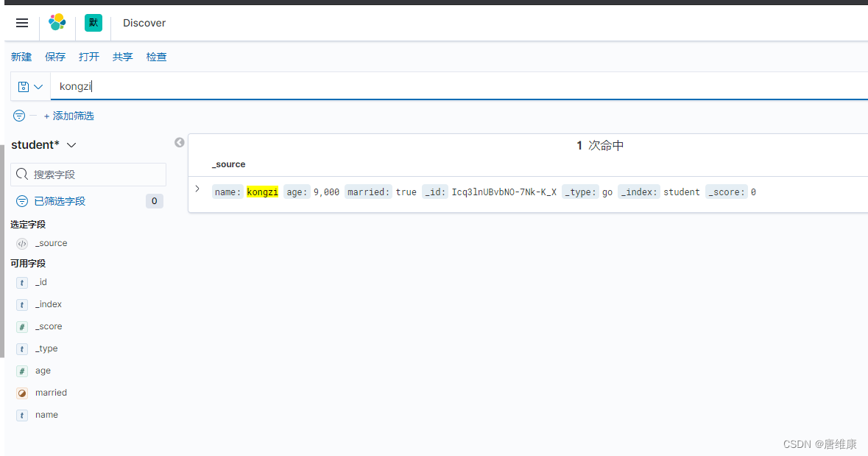Open the student* index pattern dropdown
The image size is (868, 456).
pos(43,144)
